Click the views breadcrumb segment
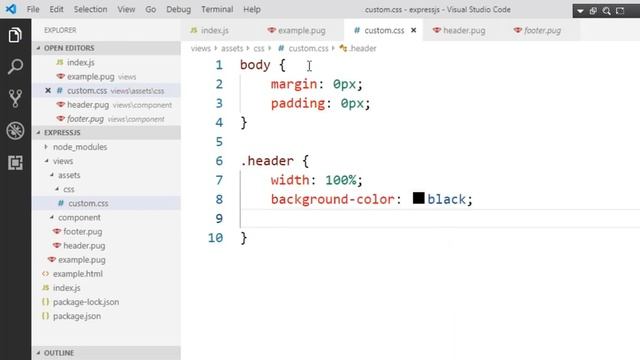Viewport: 640px width, 360px height. [201, 49]
